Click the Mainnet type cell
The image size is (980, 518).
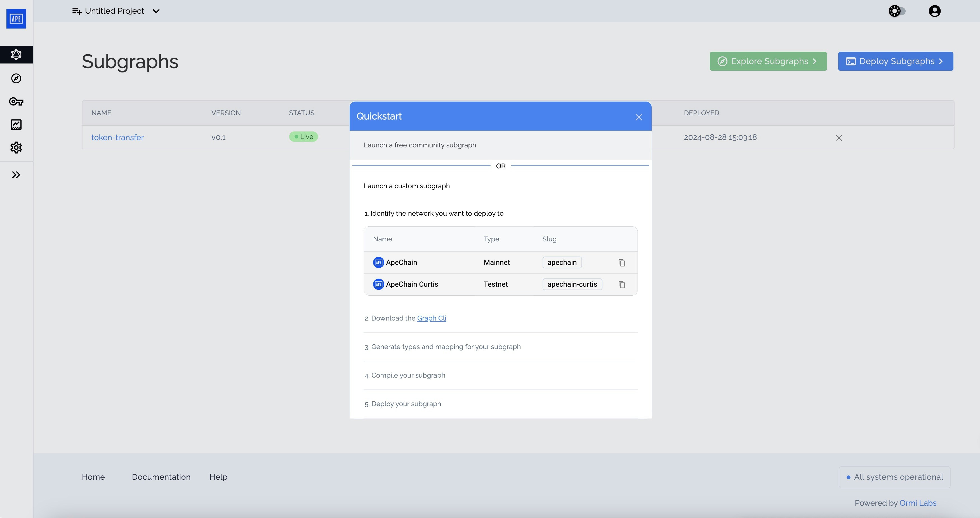pyautogui.click(x=496, y=262)
